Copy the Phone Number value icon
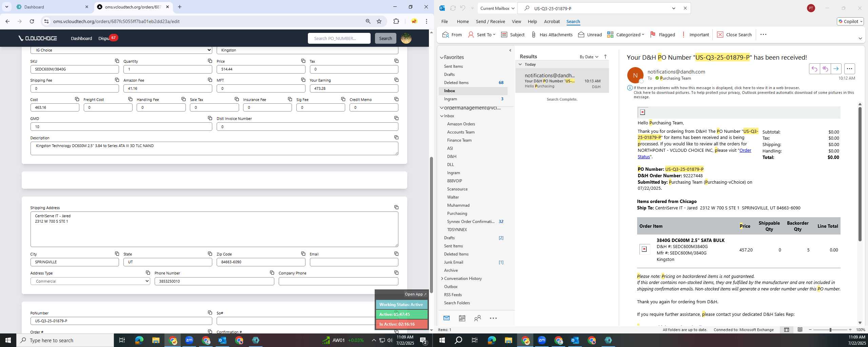The height and width of the screenshot is (347, 868). (272, 273)
